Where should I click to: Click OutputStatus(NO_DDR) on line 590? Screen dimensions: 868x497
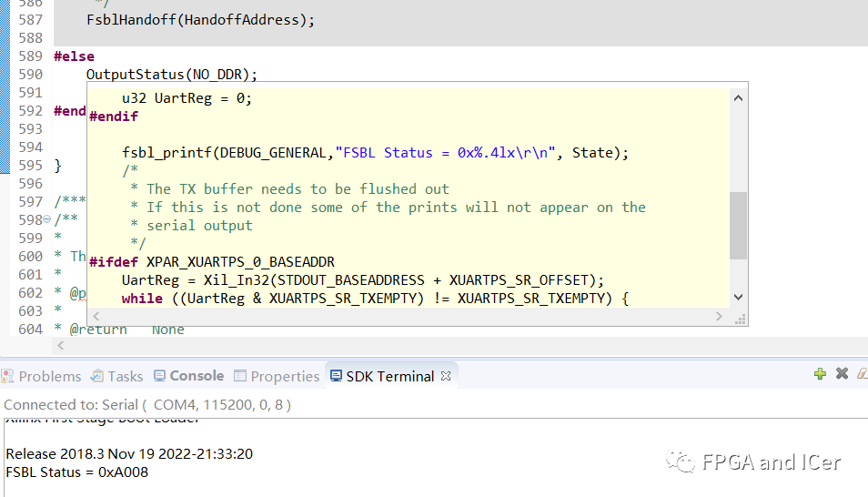pyautogui.click(x=172, y=75)
